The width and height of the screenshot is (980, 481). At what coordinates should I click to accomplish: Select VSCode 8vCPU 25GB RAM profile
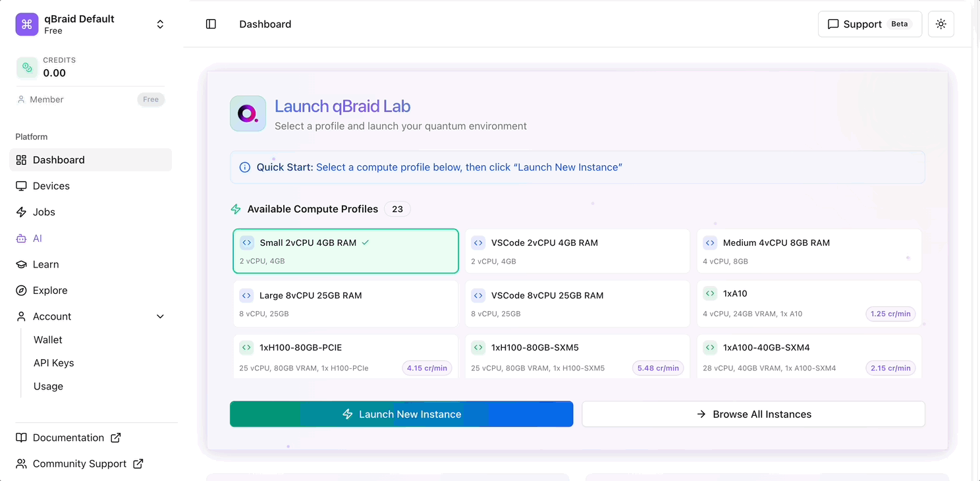(x=578, y=304)
